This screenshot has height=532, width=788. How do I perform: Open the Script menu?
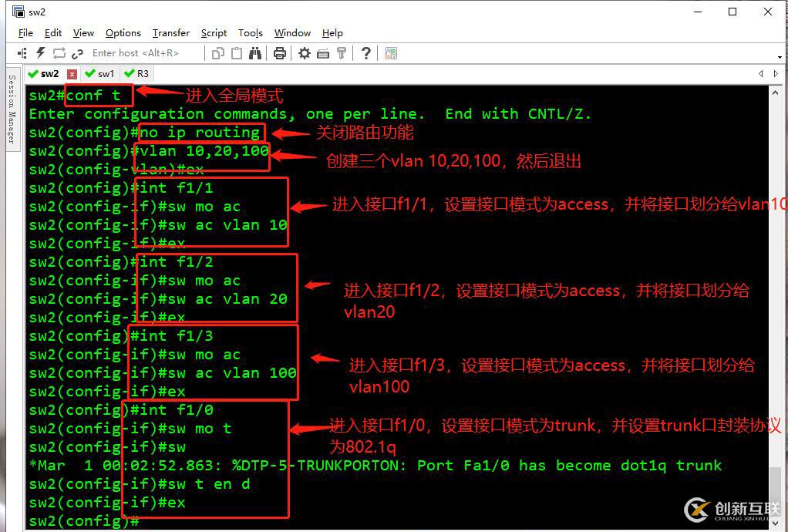click(214, 32)
